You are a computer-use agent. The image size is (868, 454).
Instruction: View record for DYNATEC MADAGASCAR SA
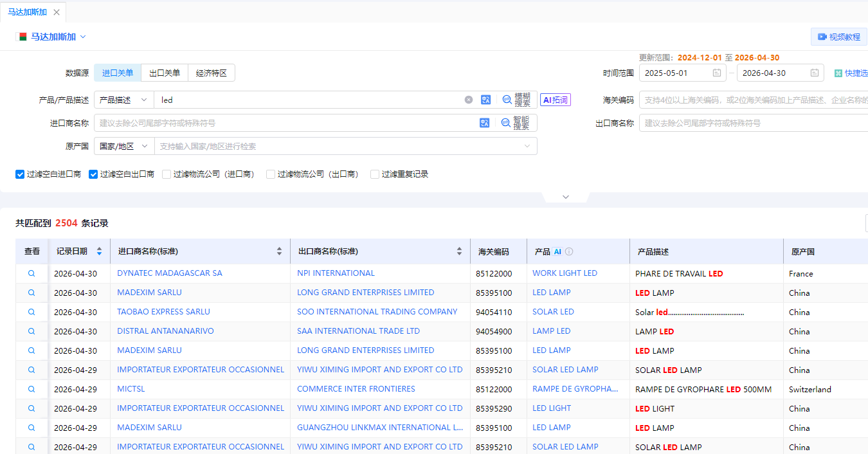pos(32,273)
